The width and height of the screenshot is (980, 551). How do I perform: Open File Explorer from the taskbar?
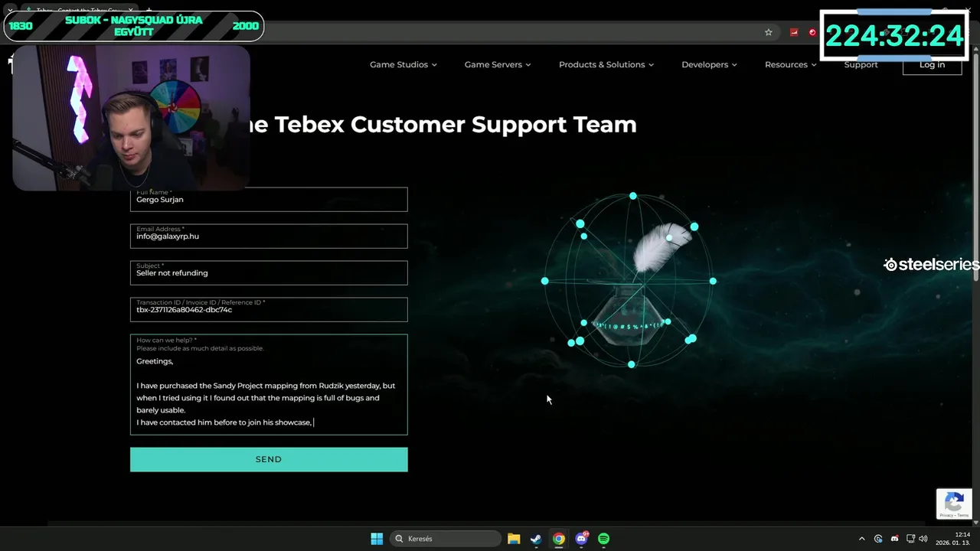(x=514, y=539)
